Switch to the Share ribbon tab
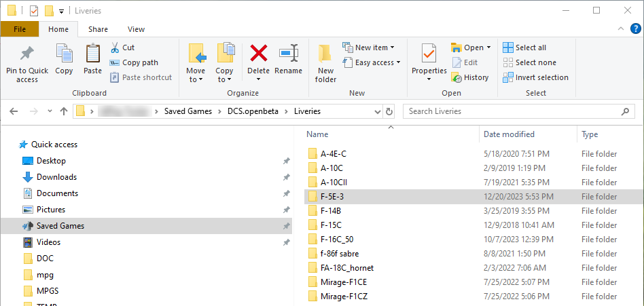644x306 pixels. (98, 29)
